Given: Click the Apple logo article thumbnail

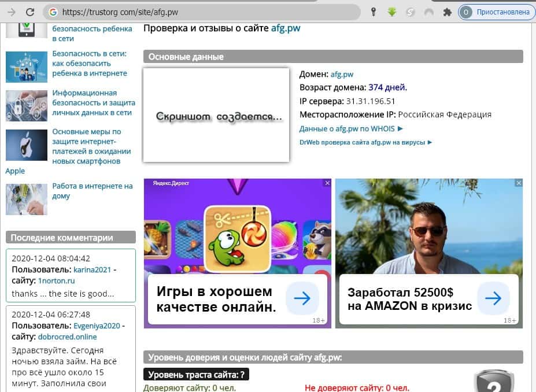Looking at the screenshot, I should (x=27, y=145).
